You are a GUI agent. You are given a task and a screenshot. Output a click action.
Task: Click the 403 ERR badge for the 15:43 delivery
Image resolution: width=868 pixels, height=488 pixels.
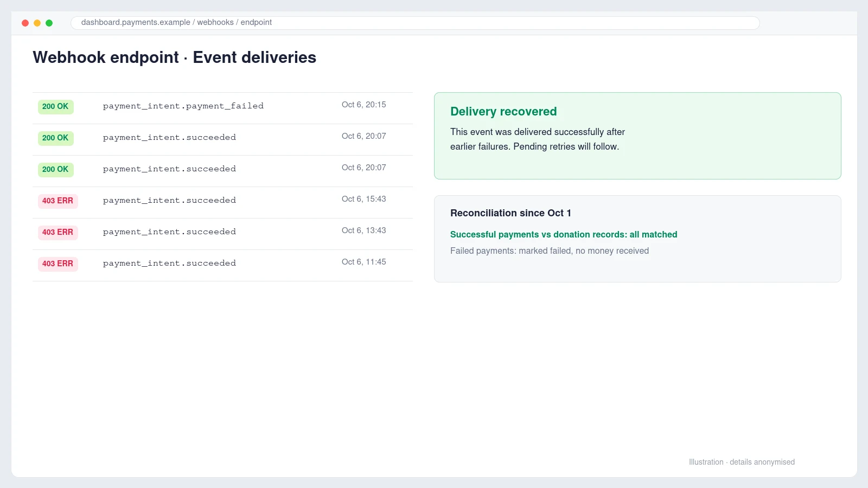point(58,201)
